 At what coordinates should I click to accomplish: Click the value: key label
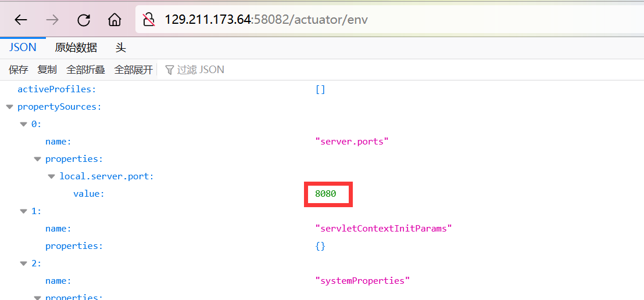(x=89, y=194)
